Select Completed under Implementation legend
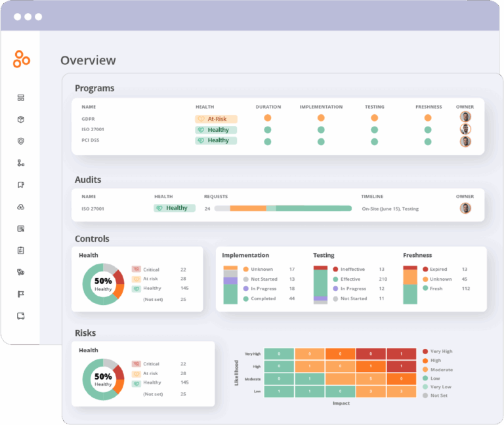The width and height of the screenshot is (504, 425). (x=259, y=298)
